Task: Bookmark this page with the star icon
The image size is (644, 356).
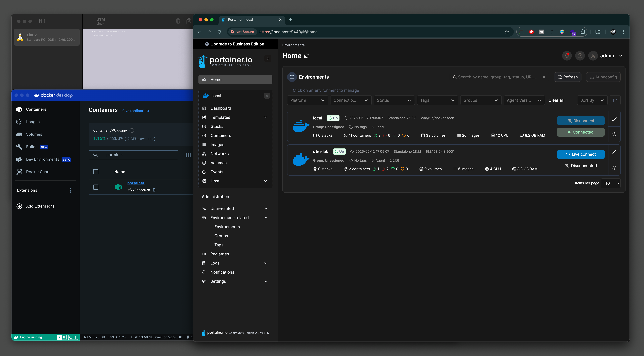Action: (x=507, y=32)
